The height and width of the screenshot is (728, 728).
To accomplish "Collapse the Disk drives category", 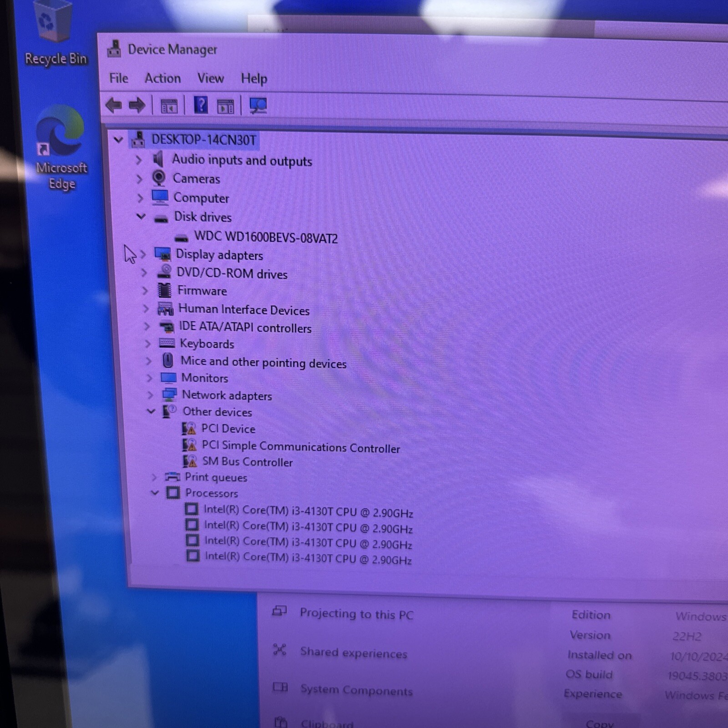I will 142,216.
